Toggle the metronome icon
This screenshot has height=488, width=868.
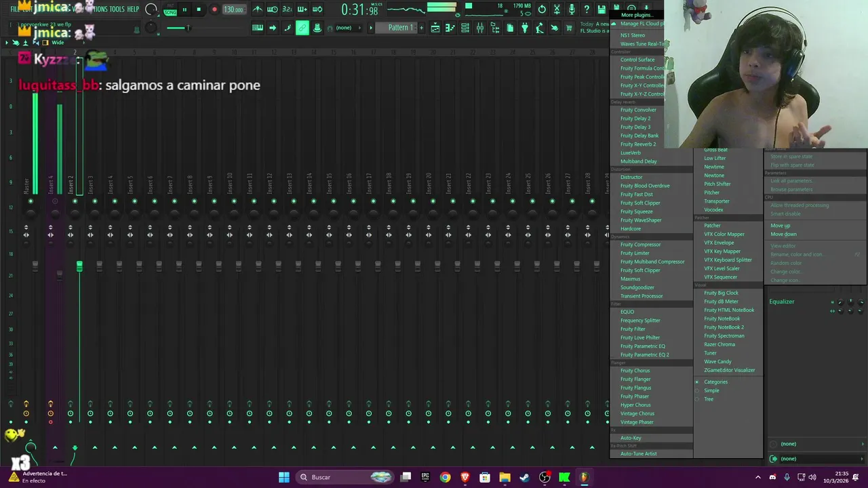[258, 9]
